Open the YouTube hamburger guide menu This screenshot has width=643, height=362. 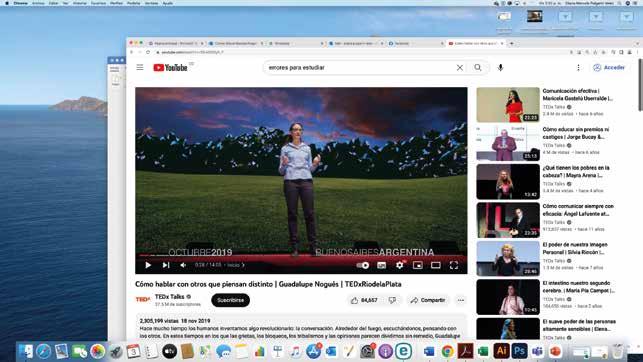140,67
